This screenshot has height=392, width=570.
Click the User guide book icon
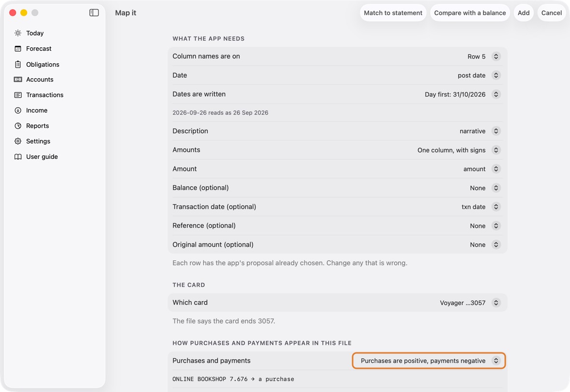point(18,156)
